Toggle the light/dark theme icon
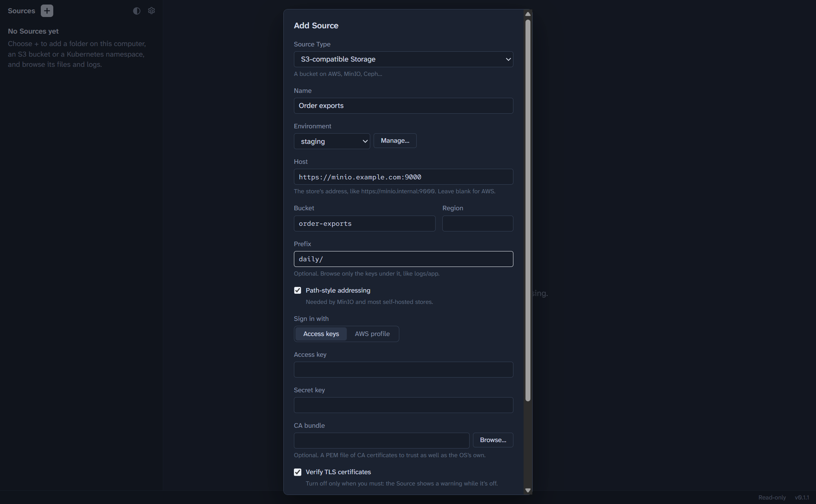This screenshot has height=504, width=816. pos(137,11)
